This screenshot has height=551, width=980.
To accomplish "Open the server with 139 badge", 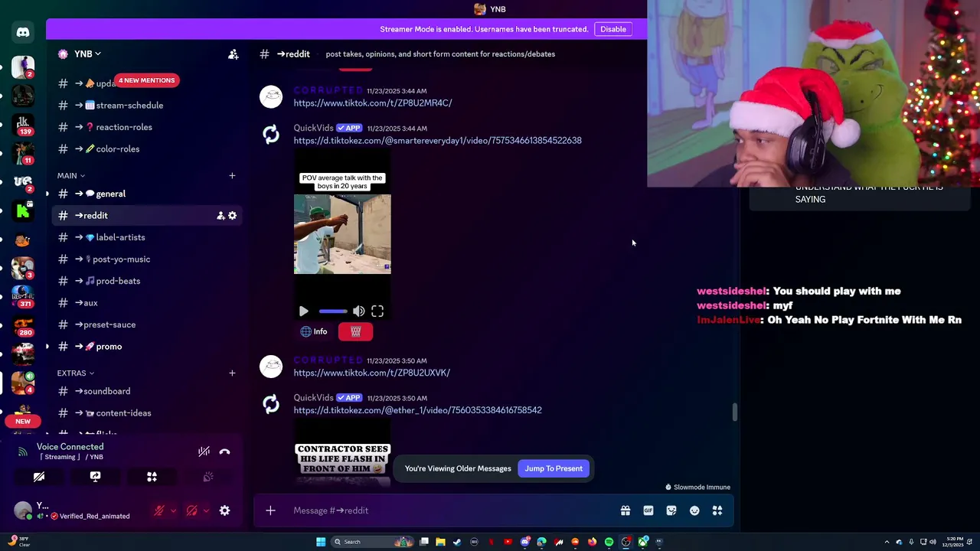I will point(23,124).
